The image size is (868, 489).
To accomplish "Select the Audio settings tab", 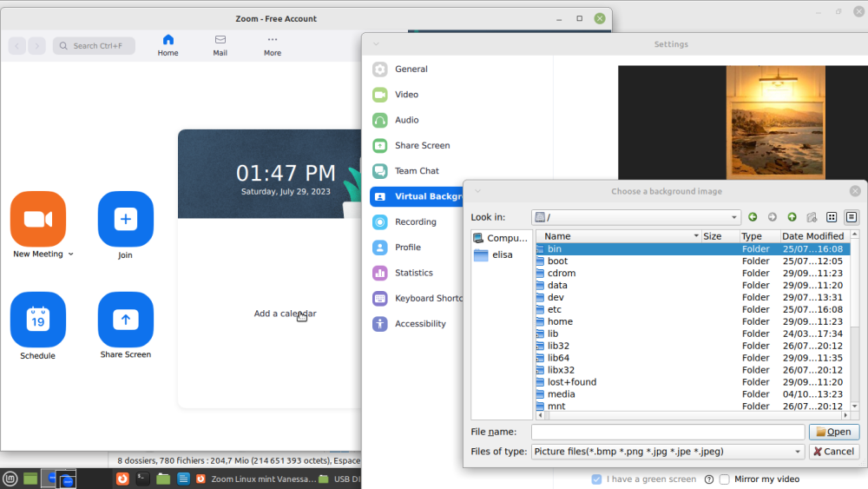I will pyautogui.click(x=406, y=120).
